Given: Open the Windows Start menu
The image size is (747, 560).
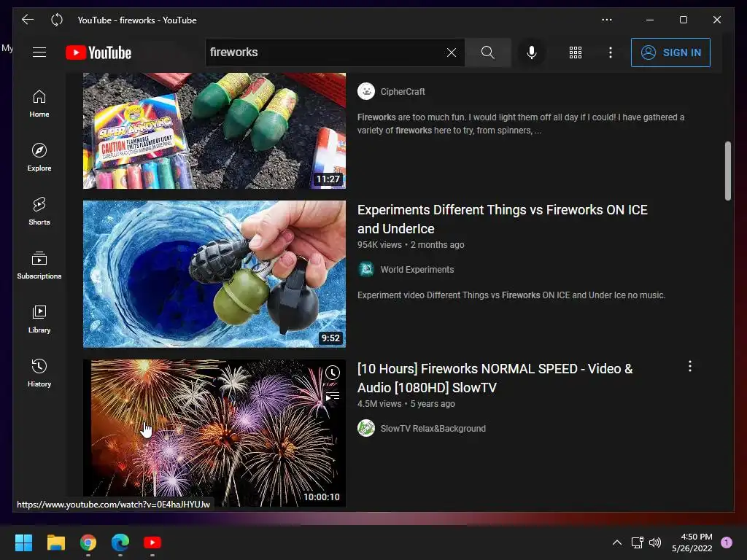Looking at the screenshot, I should pos(23,542).
